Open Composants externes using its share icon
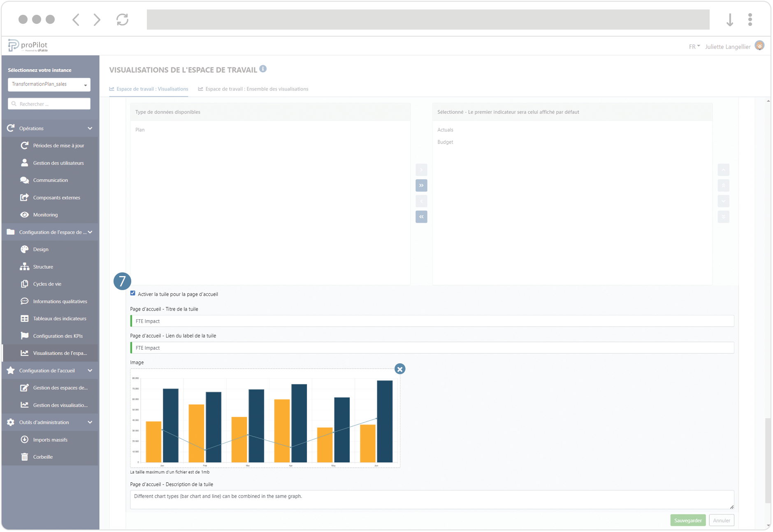 click(x=25, y=197)
